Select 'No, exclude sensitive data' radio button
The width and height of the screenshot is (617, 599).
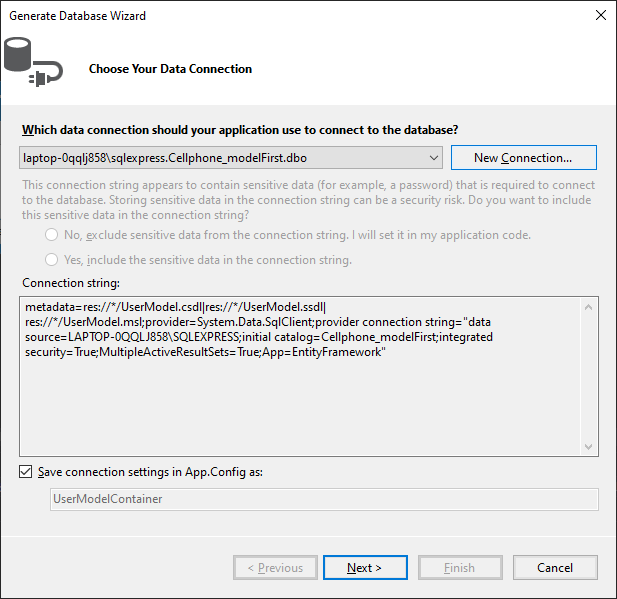pyautogui.click(x=52, y=235)
